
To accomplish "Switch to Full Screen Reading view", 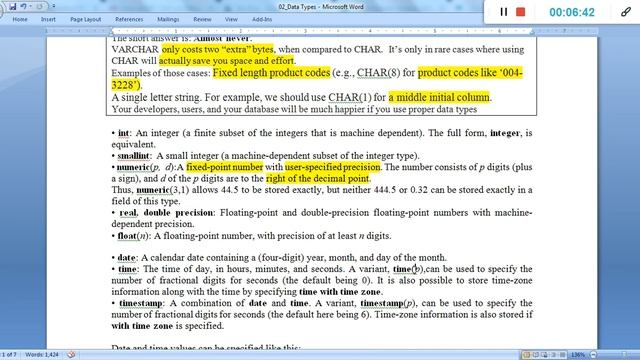I will [x=536, y=355].
